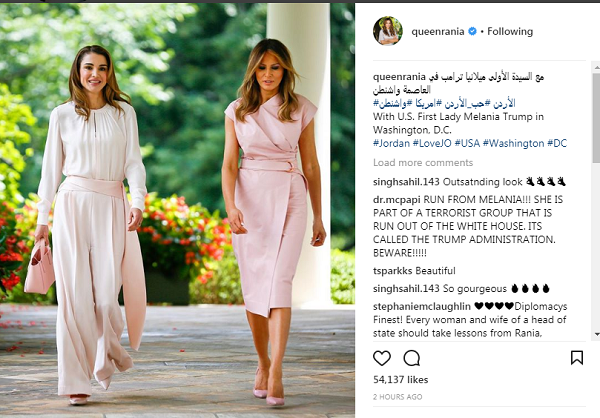Open the 2 HOURS AGO timestamp
600x418 pixels.
[398, 397]
